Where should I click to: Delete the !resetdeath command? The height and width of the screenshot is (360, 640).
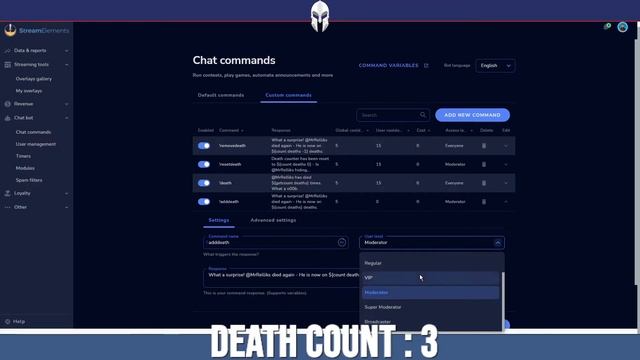(484, 164)
